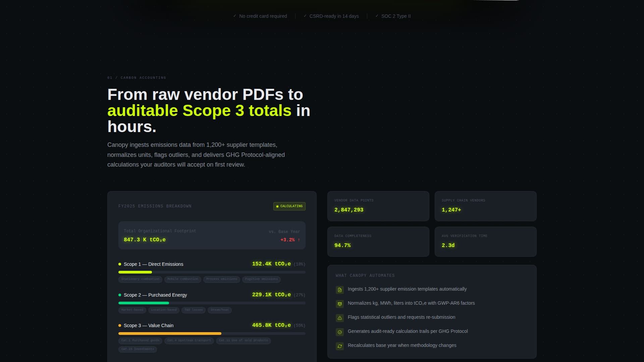644x362 pixels.
Task: Select the "Cat.1 Purchased goods" tag
Action: tap(140, 341)
